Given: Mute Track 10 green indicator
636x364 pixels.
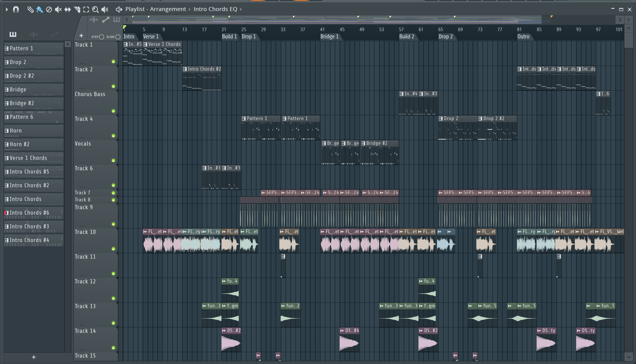Looking at the screenshot, I should (x=113, y=249).
